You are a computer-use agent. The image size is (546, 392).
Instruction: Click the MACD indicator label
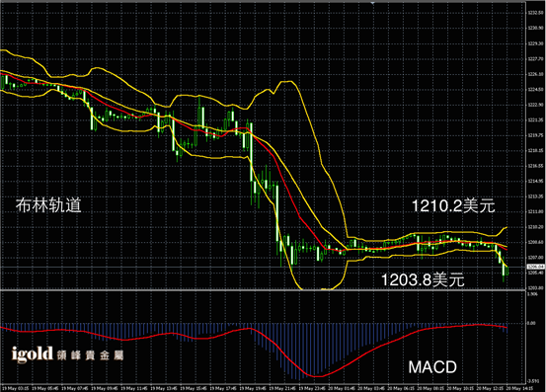432,367
